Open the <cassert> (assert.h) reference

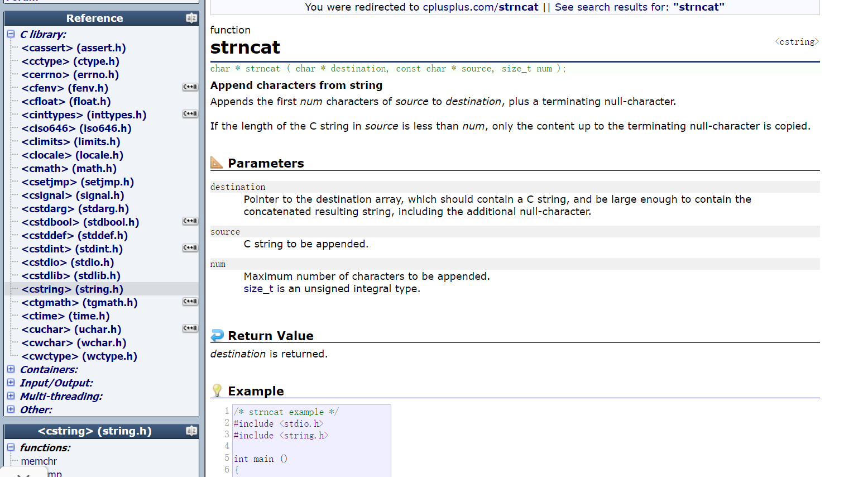[74, 48]
